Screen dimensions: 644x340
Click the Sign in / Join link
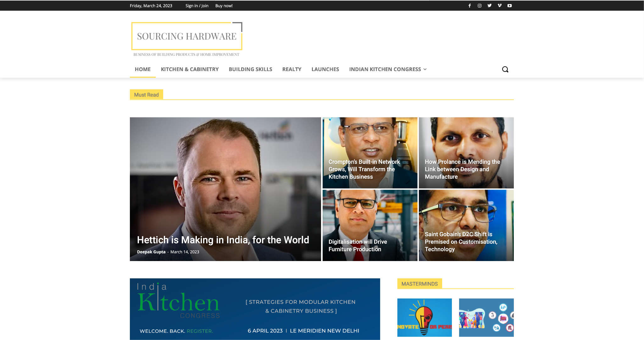pyautogui.click(x=197, y=6)
